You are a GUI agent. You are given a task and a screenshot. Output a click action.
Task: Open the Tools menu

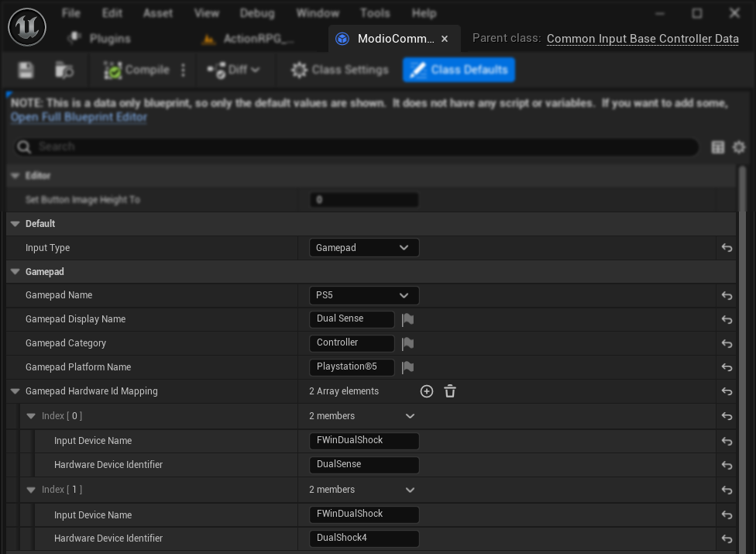pyautogui.click(x=375, y=13)
